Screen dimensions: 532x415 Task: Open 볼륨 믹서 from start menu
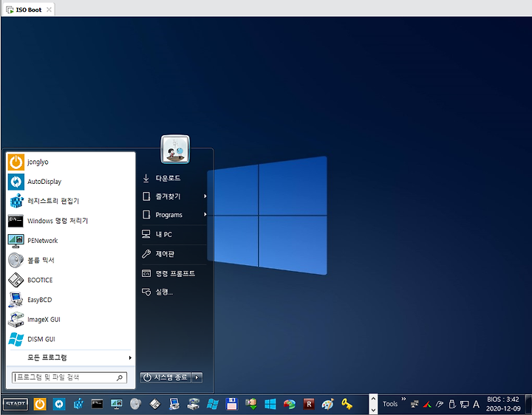[71, 260]
